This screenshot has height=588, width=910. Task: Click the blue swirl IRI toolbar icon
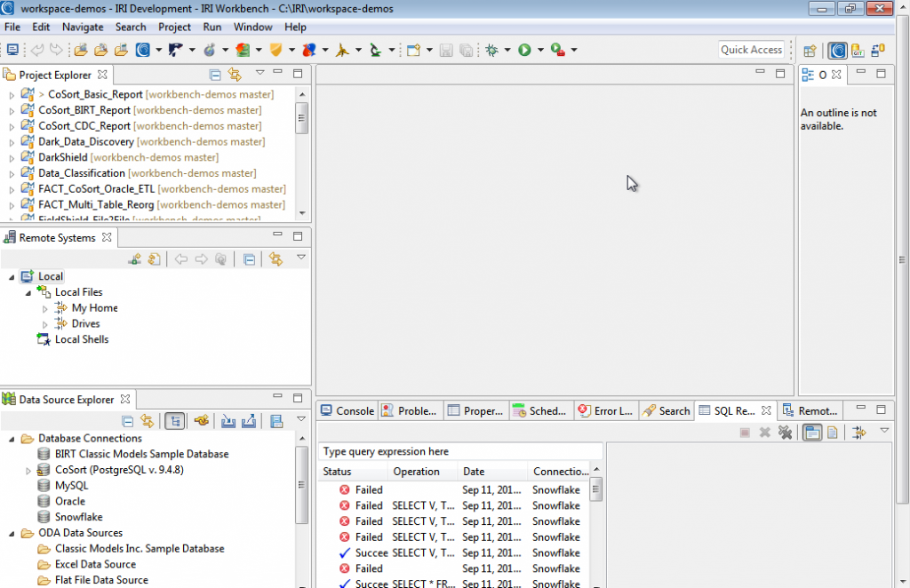pos(143,50)
